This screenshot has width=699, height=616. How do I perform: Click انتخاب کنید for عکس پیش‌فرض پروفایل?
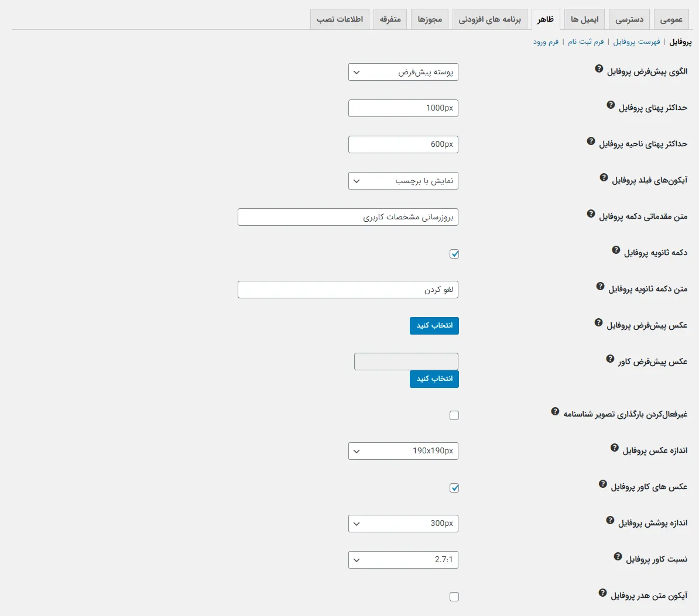[x=434, y=326]
